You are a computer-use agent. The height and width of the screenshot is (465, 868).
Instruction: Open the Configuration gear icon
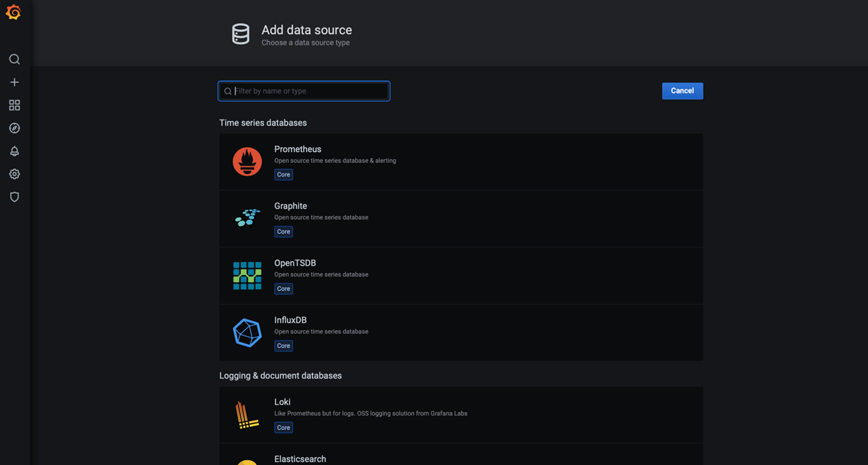click(x=14, y=174)
